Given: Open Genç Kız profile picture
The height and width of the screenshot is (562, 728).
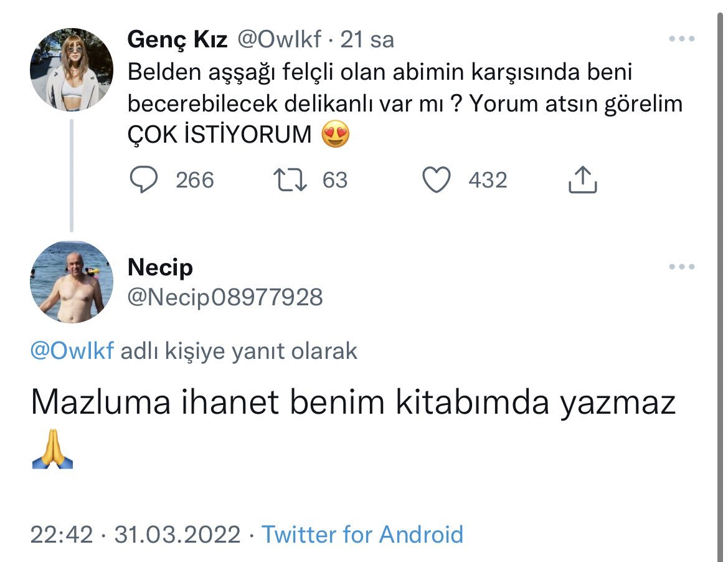Looking at the screenshot, I should point(72,69).
